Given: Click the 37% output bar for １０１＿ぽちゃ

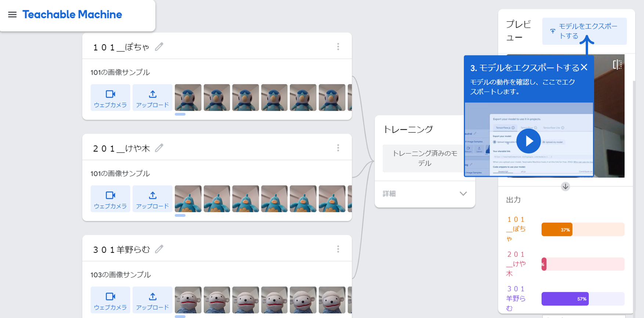Looking at the screenshot, I should (x=583, y=229).
